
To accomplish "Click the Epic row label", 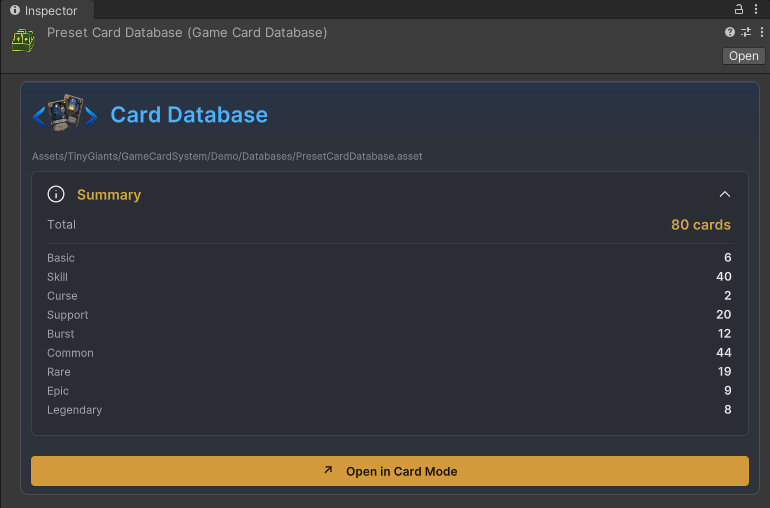I will (58, 392).
